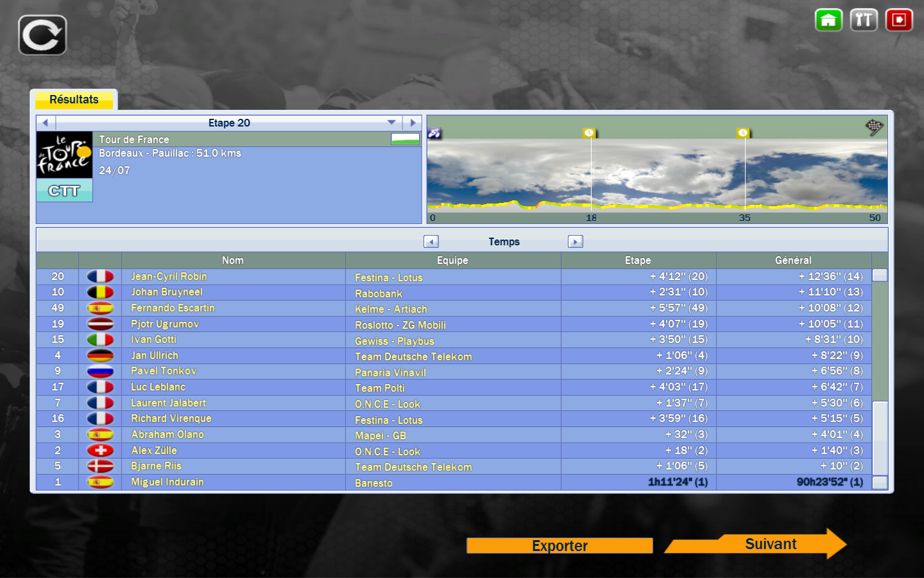The image size is (924, 578).
Task: Click the green-white jersey swatch beside Tour de France
Action: pyautogui.click(x=405, y=139)
